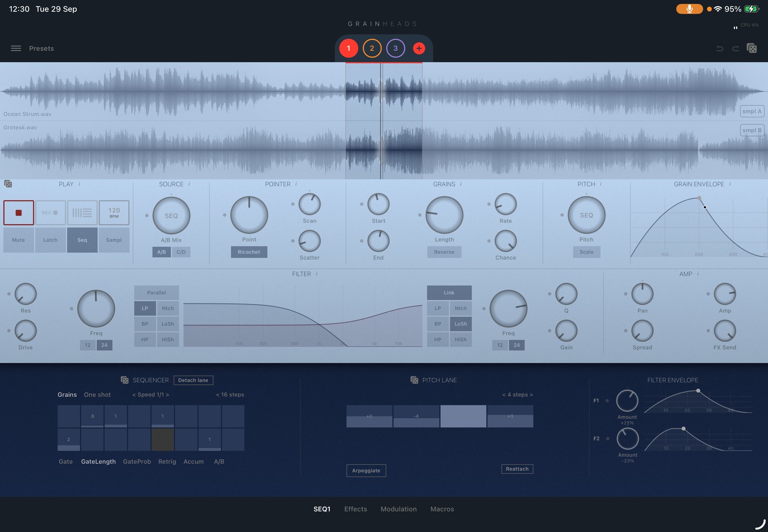Click the Reattach button
The height and width of the screenshot is (532, 768).
(x=517, y=469)
